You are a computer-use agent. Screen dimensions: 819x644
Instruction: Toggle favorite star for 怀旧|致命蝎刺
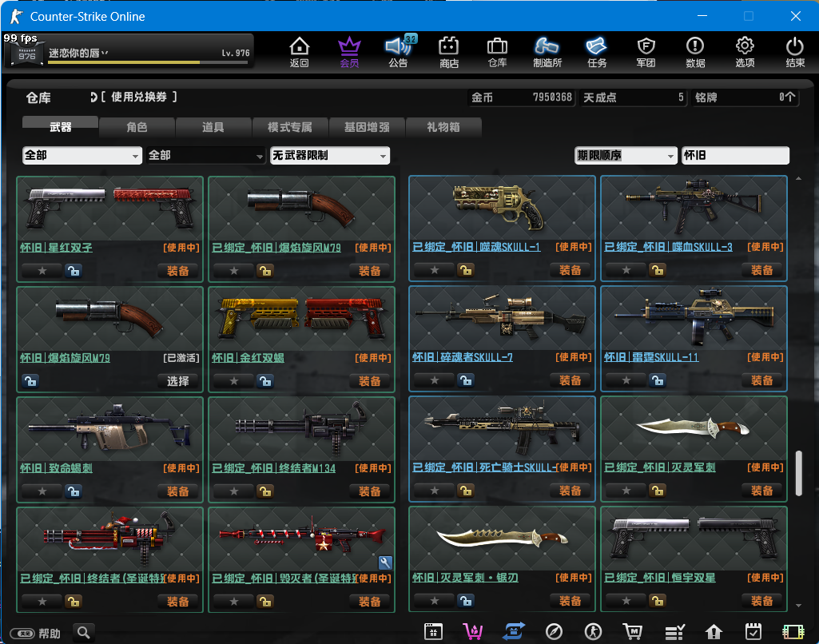(42, 491)
